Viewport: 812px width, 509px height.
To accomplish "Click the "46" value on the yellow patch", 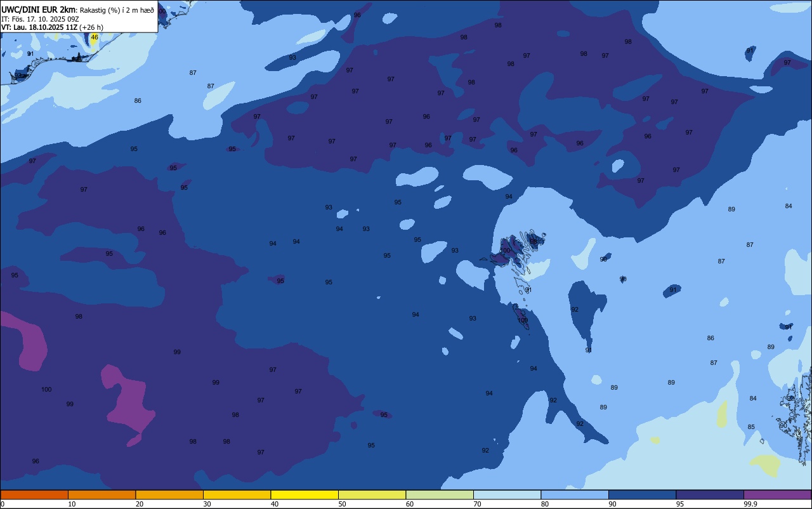I will (95, 37).
